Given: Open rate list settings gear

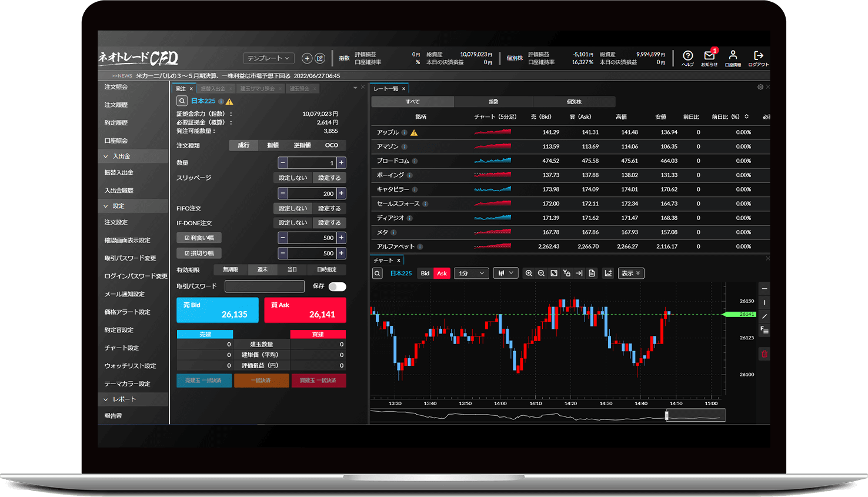Looking at the screenshot, I should click(760, 87).
